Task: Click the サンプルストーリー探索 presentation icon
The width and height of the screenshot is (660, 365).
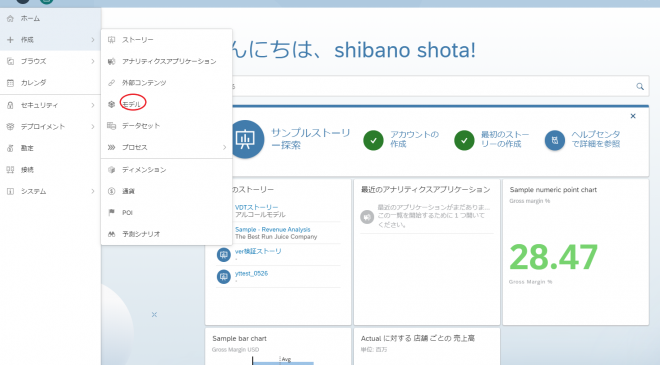Action: tap(245, 139)
